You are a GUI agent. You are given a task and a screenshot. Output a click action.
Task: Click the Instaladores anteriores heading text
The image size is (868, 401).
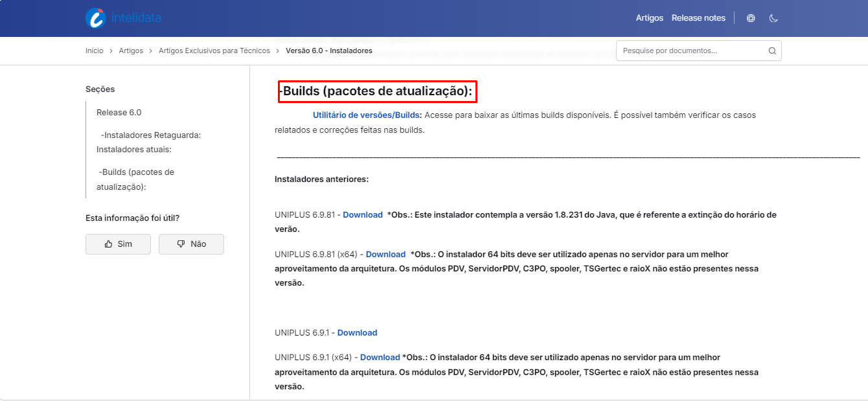coord(322,179)
